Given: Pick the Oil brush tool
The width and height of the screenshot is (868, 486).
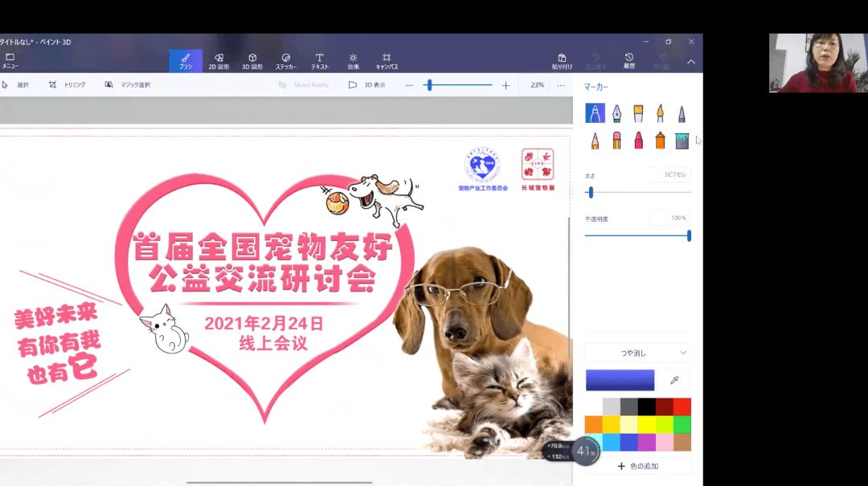Looking at the screenshot, I should pos(637,111).
